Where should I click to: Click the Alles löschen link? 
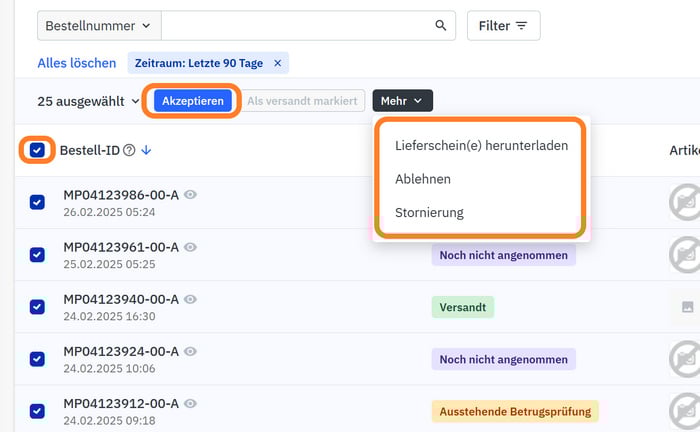77,63
